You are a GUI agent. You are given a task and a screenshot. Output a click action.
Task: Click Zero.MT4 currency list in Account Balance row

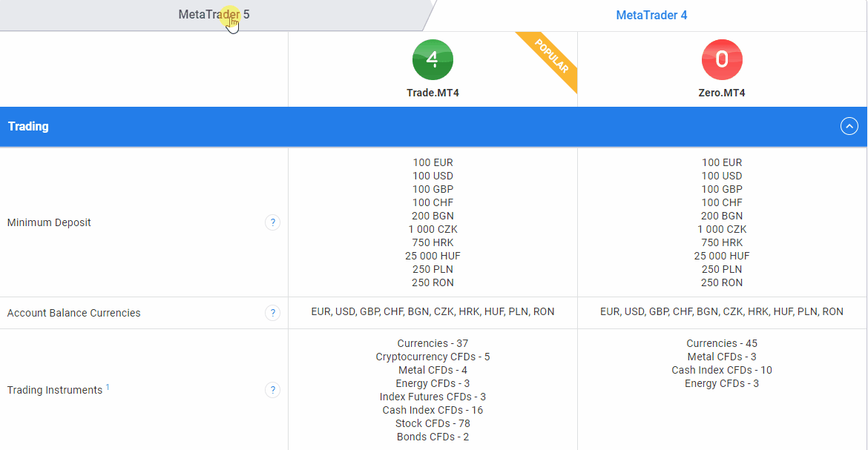(x=722, y=311)
